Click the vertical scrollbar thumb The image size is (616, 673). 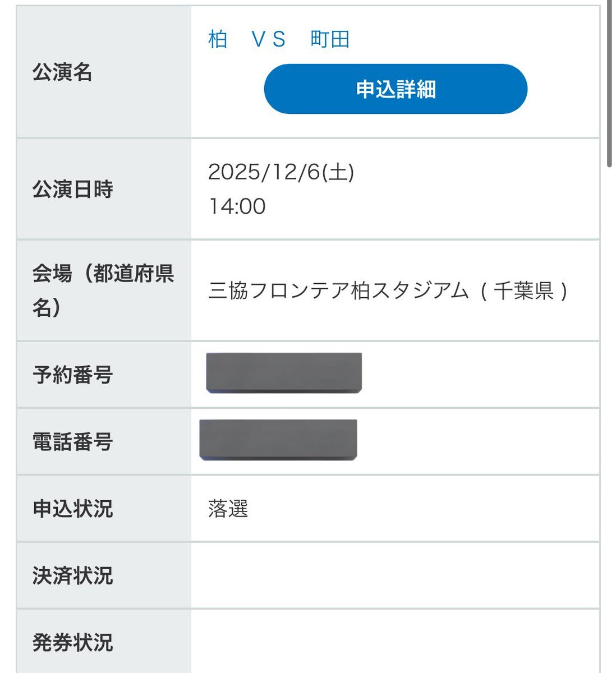point(609,84)
